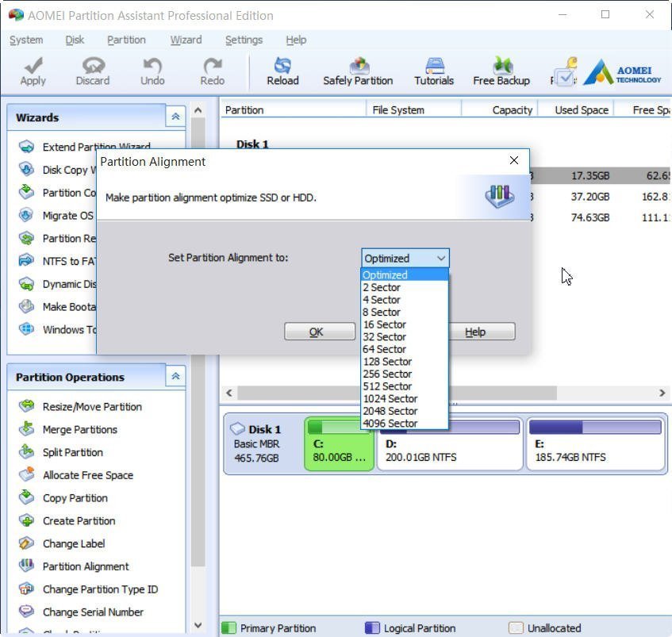Select the D: 200.01GB NTFS partition block
672x637 pixels.
tap(450, 444)
